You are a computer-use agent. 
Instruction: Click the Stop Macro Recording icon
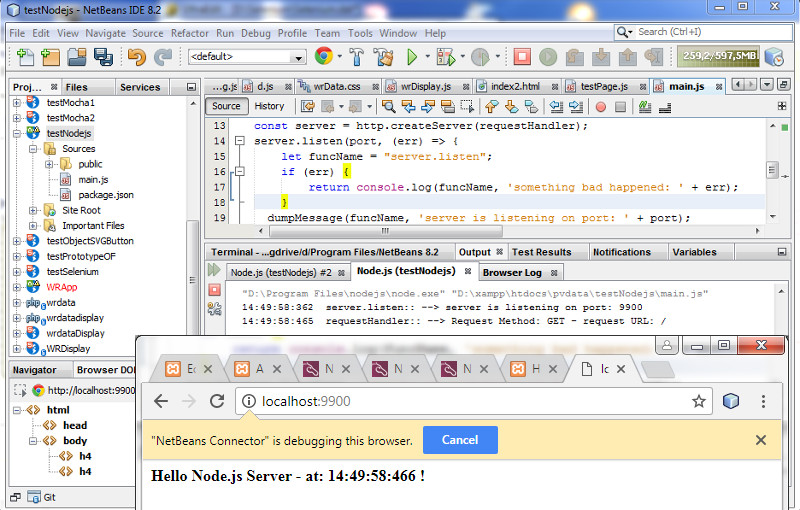click(x=620, y=107)
